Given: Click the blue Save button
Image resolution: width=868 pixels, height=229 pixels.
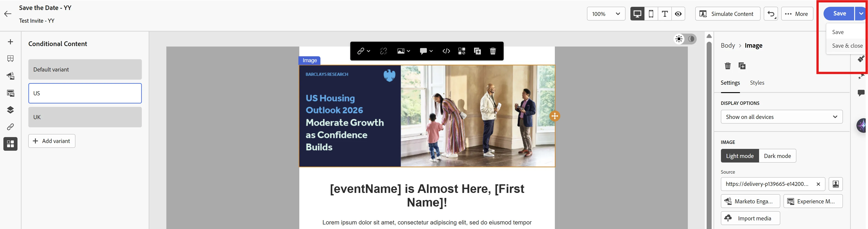Looking at the screenshot, I should [x=839, y=14].
